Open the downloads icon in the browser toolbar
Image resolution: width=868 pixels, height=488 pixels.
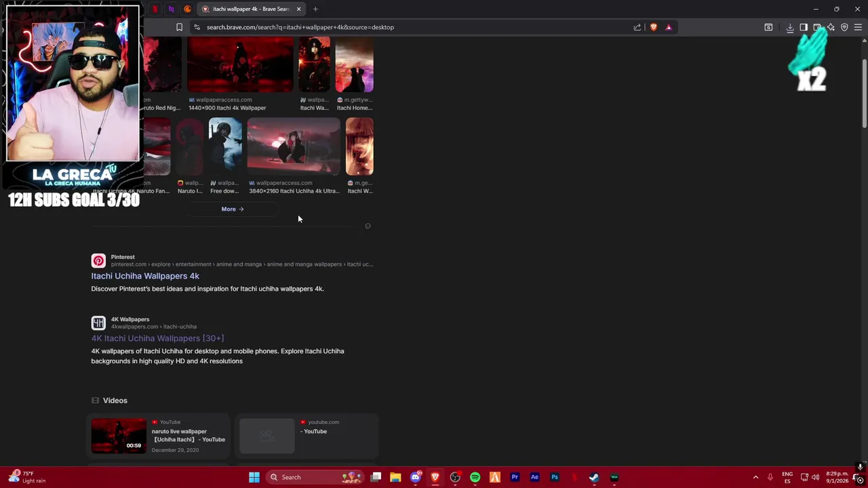click(790, 27)
